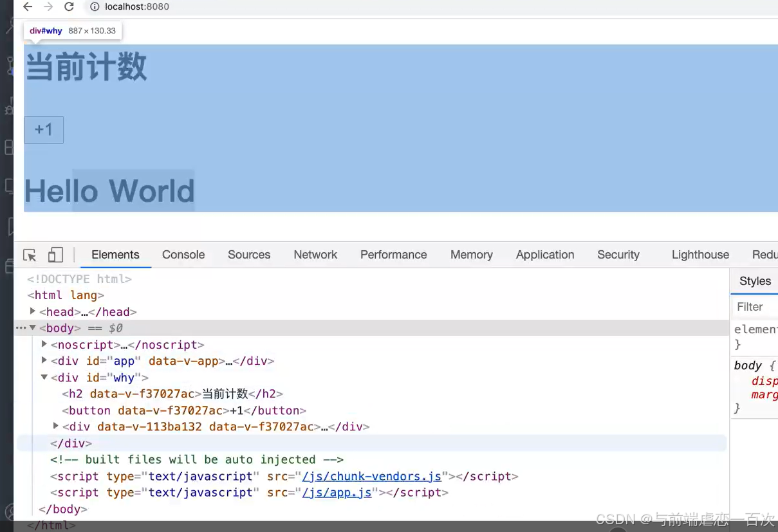This screenshot has width=778, height=532.
Task: Click the Hello World heading
Action: [109, 191]
